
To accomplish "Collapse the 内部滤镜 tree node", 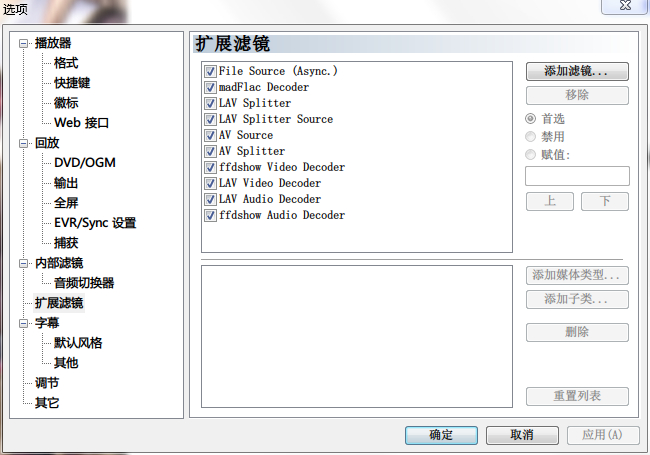I will point(24,264).
